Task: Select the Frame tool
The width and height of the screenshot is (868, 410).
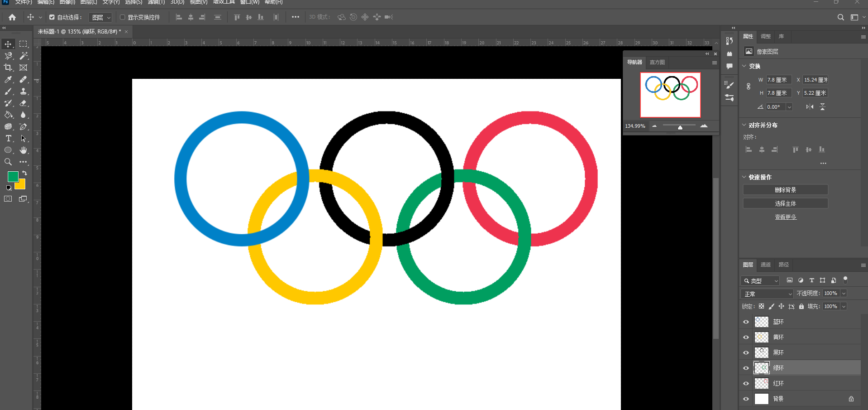Action: [x=24, y=68]
